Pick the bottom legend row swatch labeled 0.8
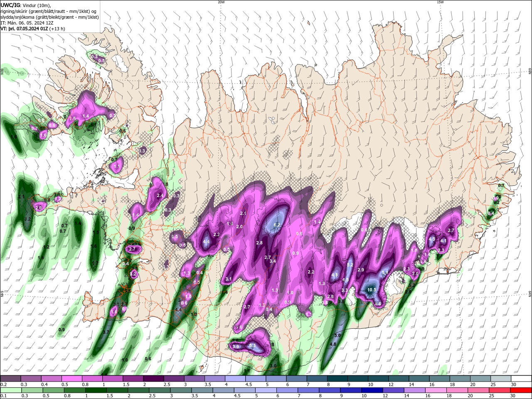The image size is (532, 399). [x=75, y=390]
